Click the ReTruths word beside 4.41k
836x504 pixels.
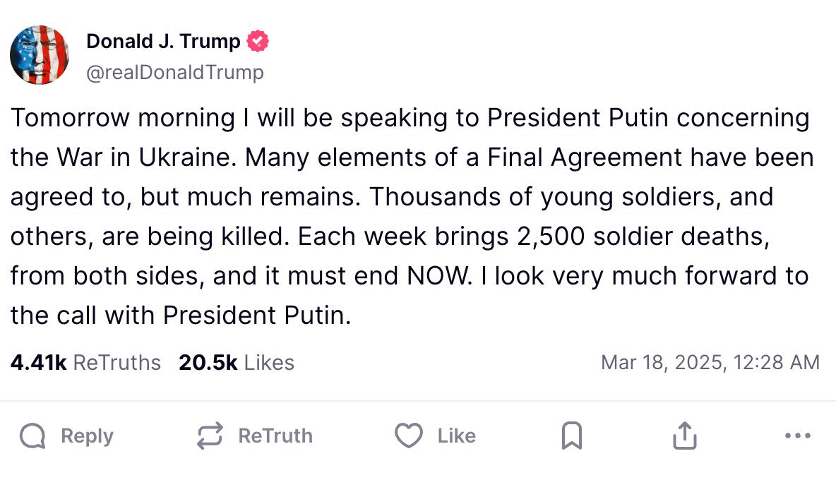117,363
